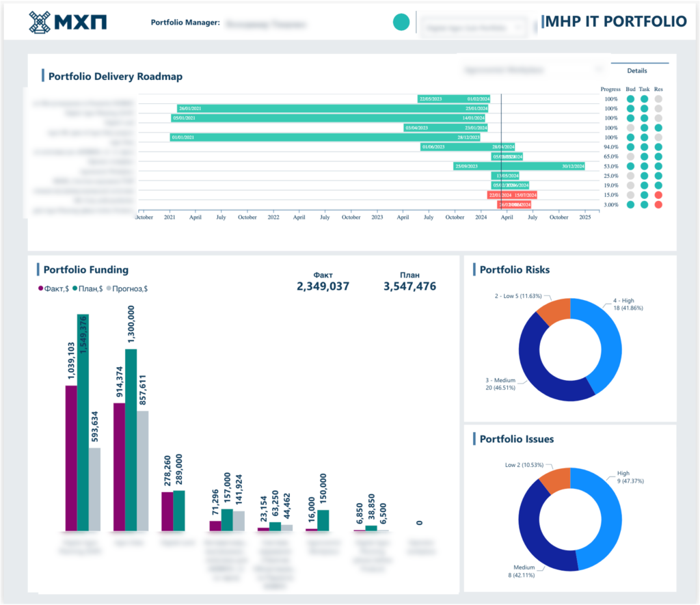Click the teal Bud indicator on 53.0% row
The height and width of the screenshot is (605, 700).
[x=630, y=166]
